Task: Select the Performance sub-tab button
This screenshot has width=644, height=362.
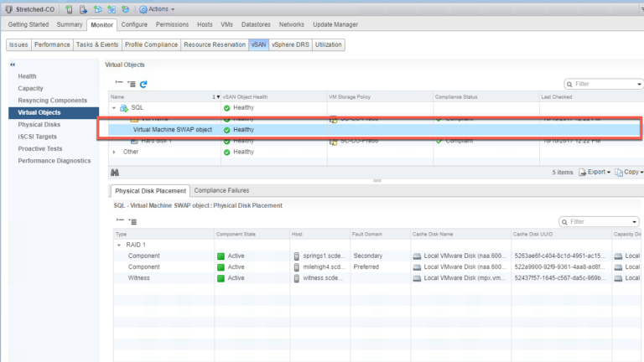Action: (52, 44)
